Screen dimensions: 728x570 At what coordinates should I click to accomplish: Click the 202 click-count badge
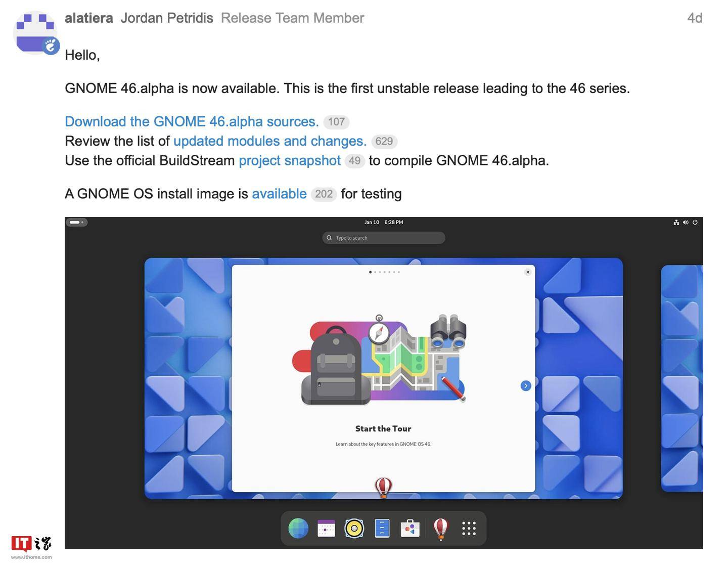tap(324, 194)
